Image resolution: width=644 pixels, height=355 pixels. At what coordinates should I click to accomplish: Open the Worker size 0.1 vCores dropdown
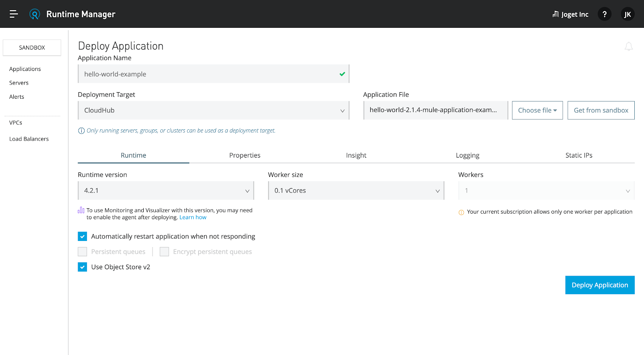point(356,191)
